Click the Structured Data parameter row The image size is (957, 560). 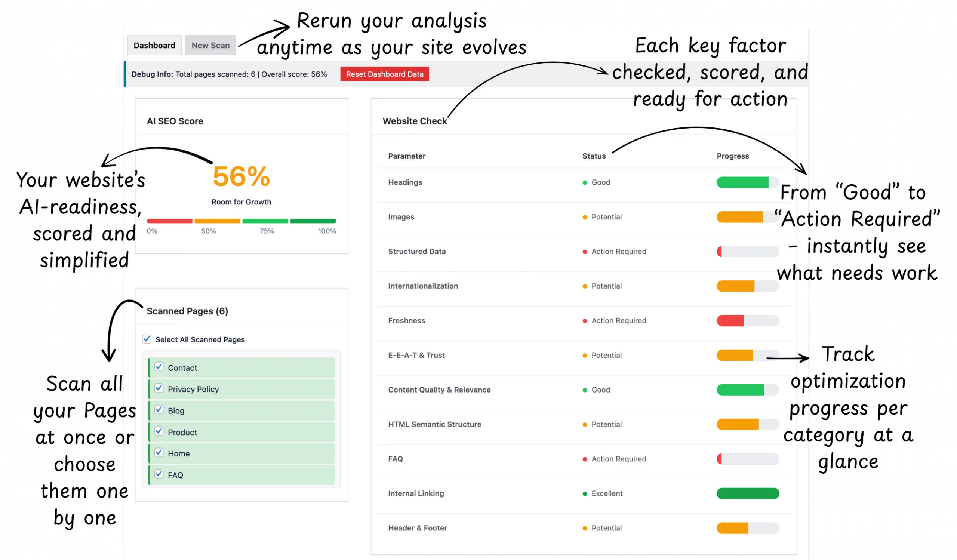(416, 252)
